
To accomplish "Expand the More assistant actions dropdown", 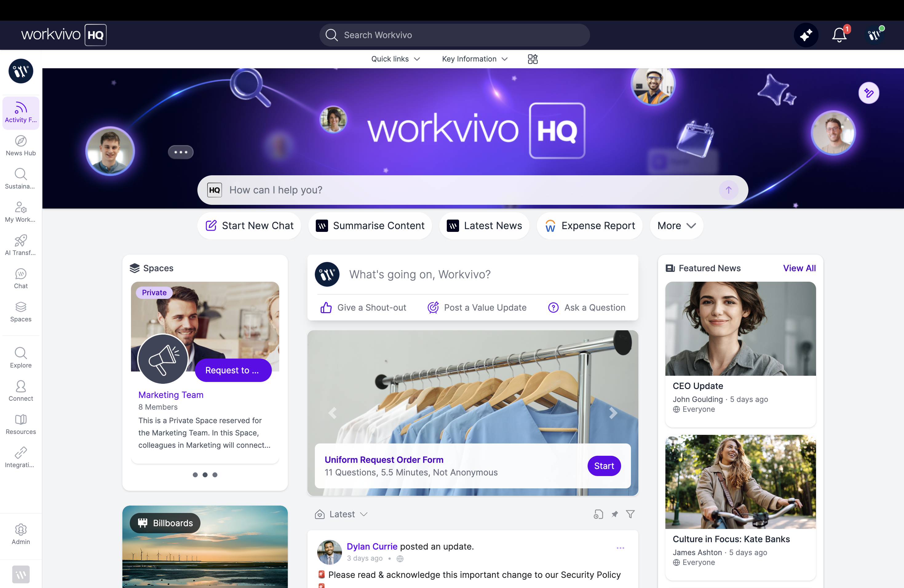I will (x=676, y=226).
